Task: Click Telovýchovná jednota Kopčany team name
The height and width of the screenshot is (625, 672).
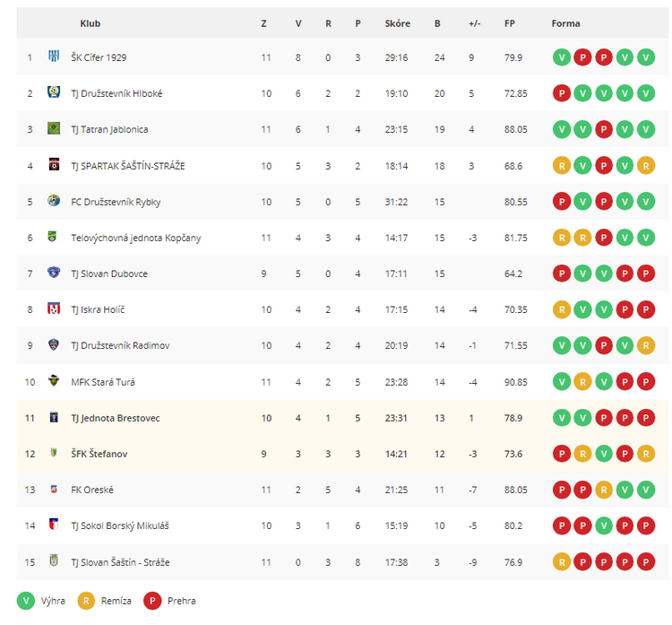Action: (x=136, y=239)
